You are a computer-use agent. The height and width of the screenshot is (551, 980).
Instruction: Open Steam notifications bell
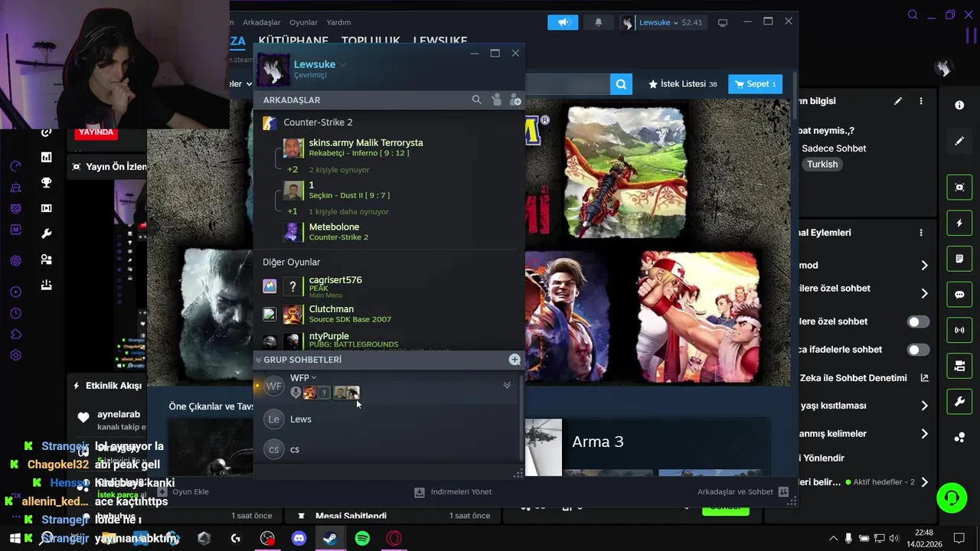pyautogui.click(x=598, y=22)
